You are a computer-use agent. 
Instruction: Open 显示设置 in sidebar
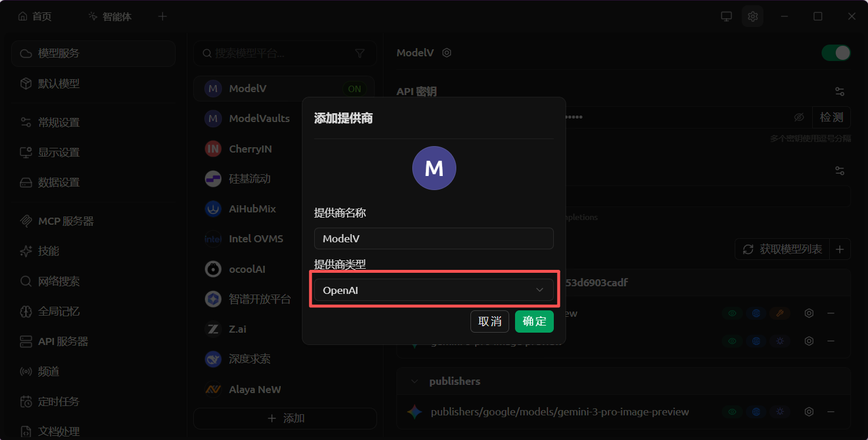(93, 153)
